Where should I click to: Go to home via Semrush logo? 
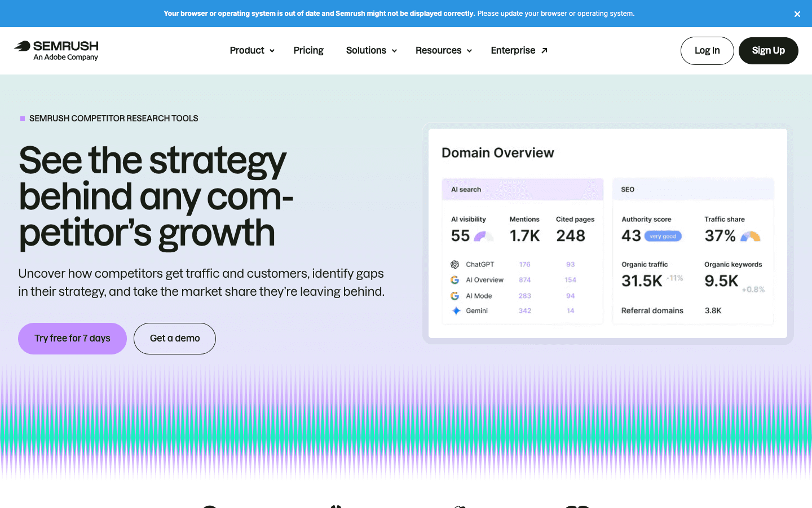[x=56, y=50]
